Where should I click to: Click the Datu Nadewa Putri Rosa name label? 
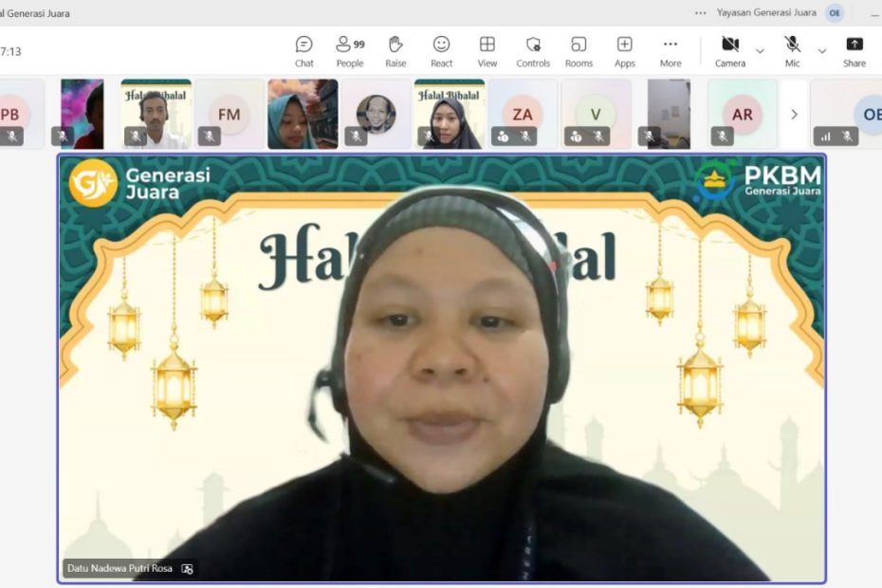coord(120,569)
